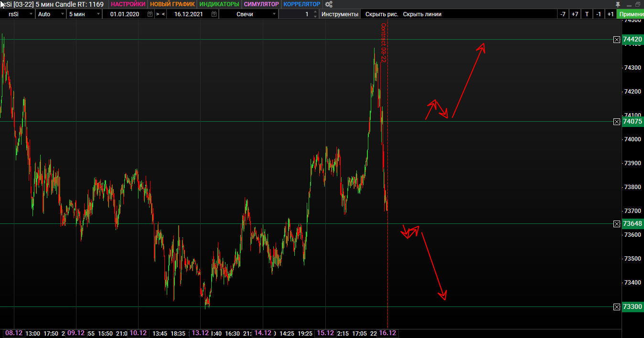Click the -1 day shift button
Image resolution: width=644 pixels, height=338 pixels.
coord(599,14)
